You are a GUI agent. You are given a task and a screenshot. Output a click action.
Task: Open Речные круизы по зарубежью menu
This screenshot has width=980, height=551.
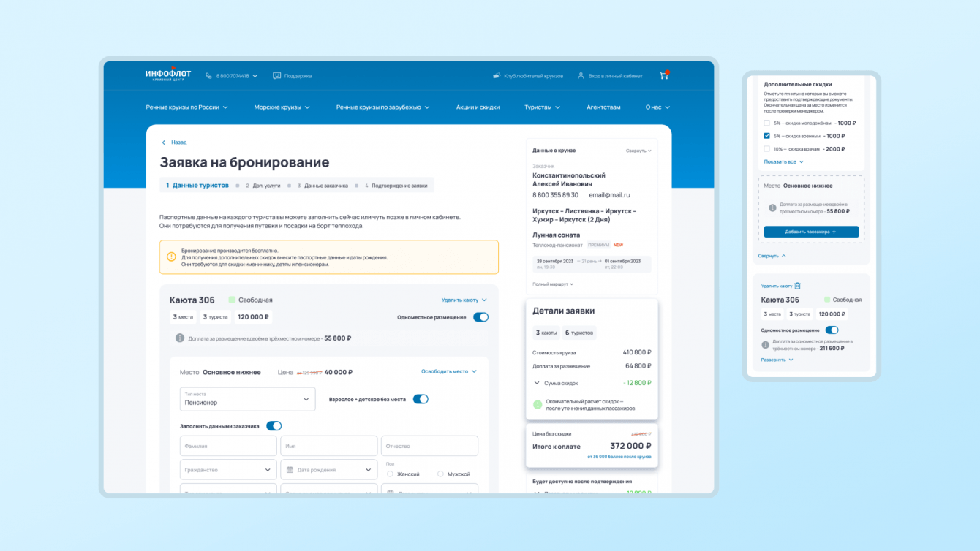(x=383, y=107)
